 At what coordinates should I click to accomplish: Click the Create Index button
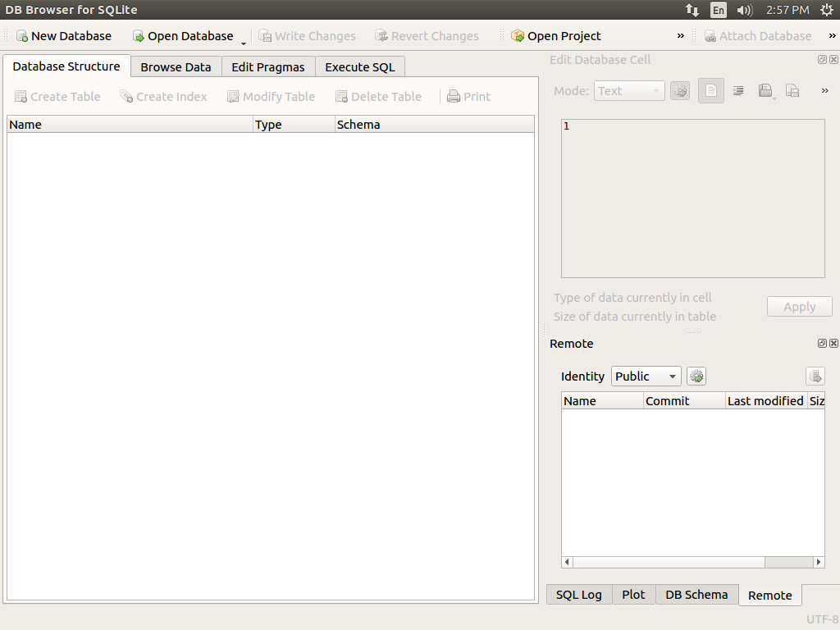[x=163, y=97]
